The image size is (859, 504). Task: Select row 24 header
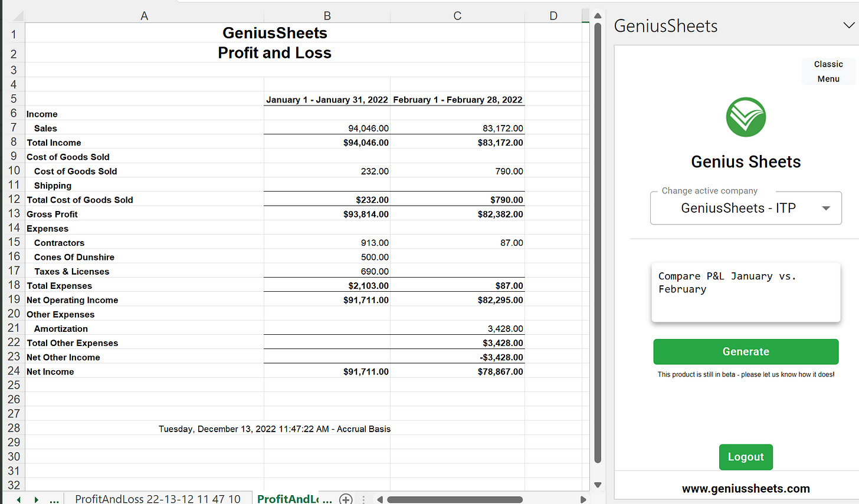tap(13, 371)
